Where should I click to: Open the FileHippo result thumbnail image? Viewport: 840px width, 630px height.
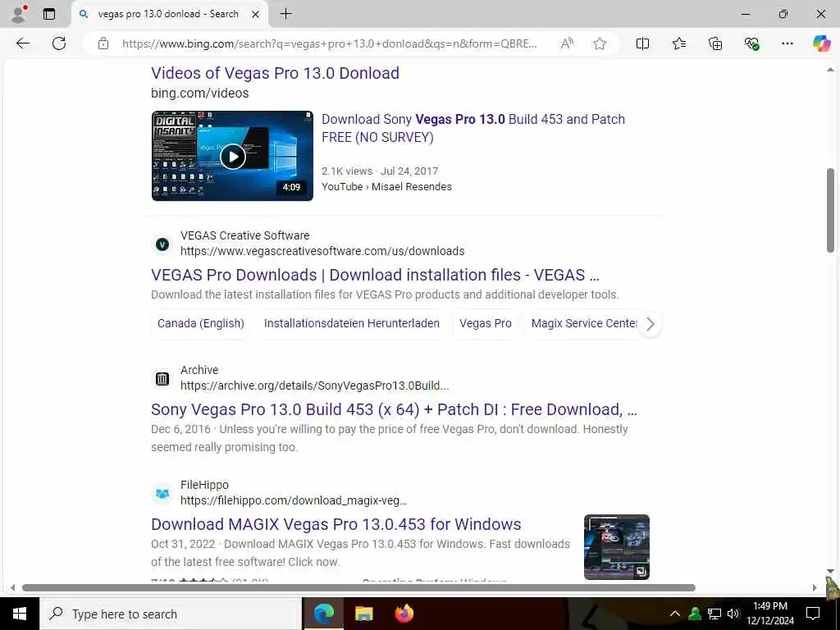[x=617, y=547]
